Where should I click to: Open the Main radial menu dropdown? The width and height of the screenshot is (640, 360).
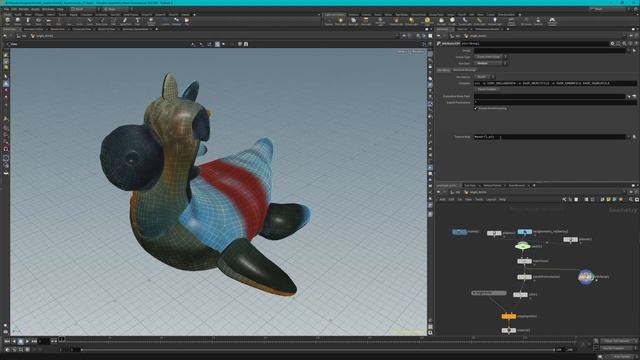click(x=118, y=9)
